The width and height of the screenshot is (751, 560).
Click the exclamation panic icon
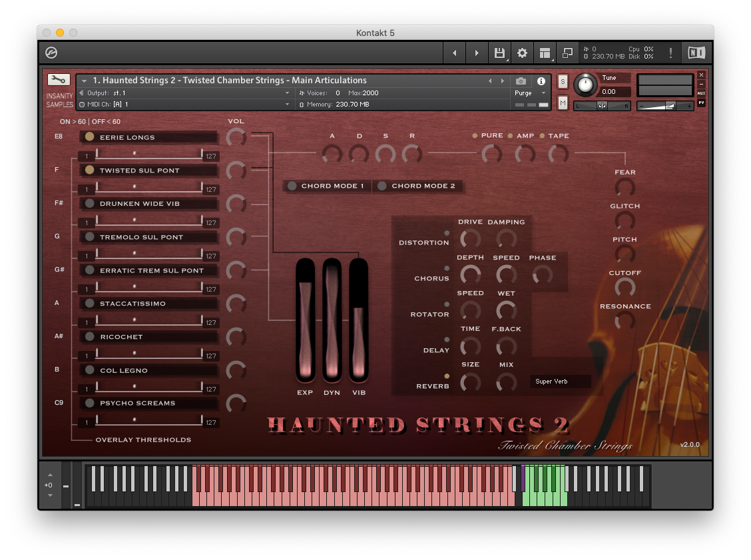(670, 53)
